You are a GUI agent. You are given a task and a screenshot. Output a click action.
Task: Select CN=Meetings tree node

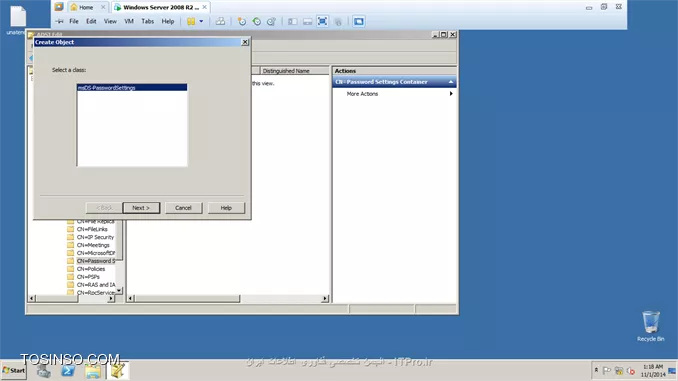point(93,245)
